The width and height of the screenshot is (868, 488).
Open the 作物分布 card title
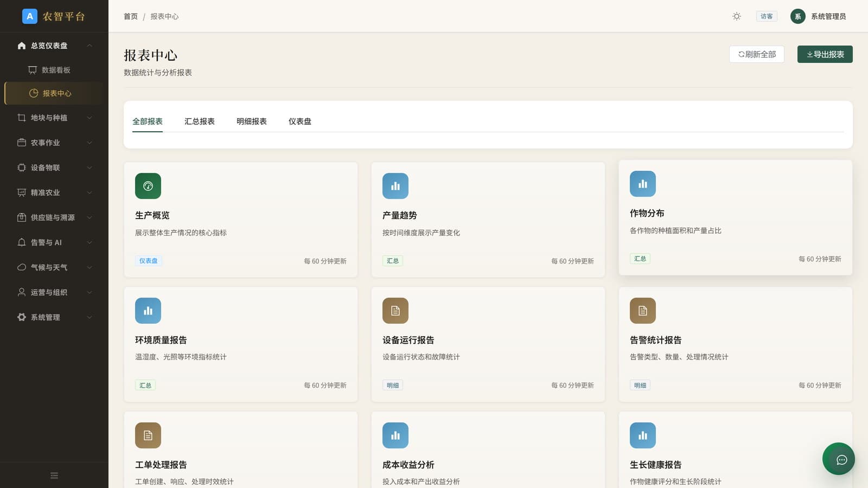tap(647, 213)
